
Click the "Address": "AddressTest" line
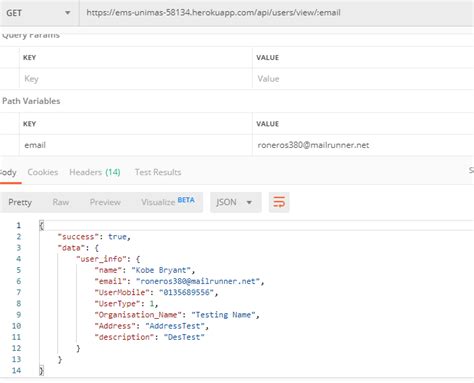click(152, 326)
